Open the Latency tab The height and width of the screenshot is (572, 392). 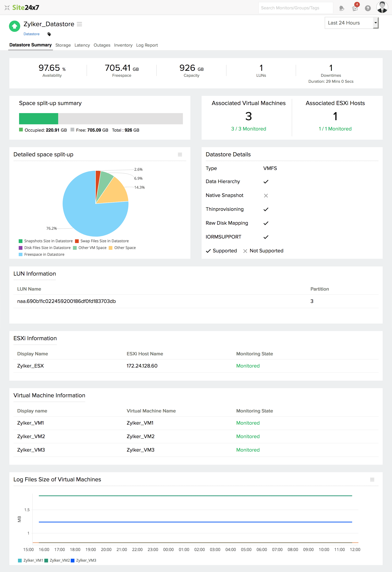coord(82,45)
